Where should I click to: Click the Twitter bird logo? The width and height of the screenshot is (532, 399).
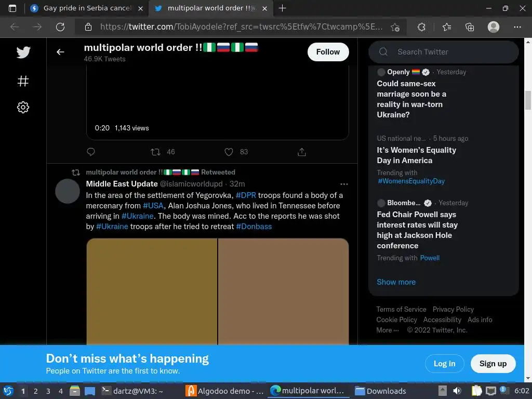(x=23, y=52)
